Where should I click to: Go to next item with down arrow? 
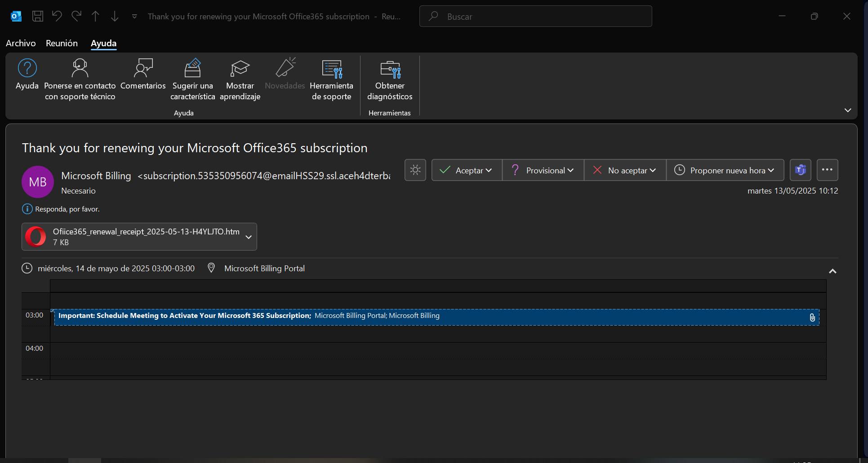[115, 17]
